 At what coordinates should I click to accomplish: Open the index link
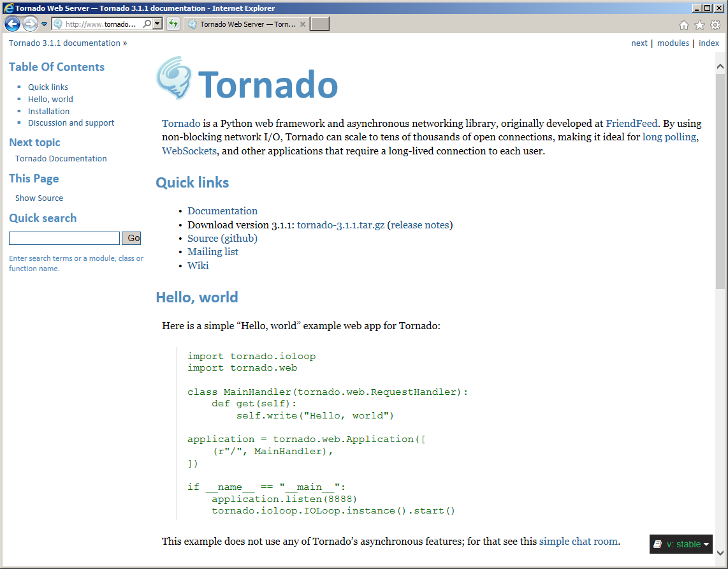[x=708, y=43]
